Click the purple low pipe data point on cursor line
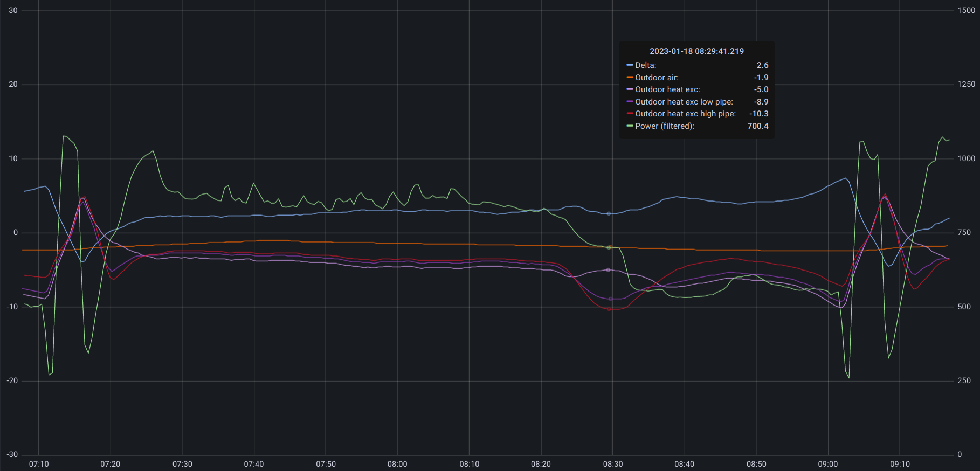Viewport: 980px width, 471px height. (610, 299)
